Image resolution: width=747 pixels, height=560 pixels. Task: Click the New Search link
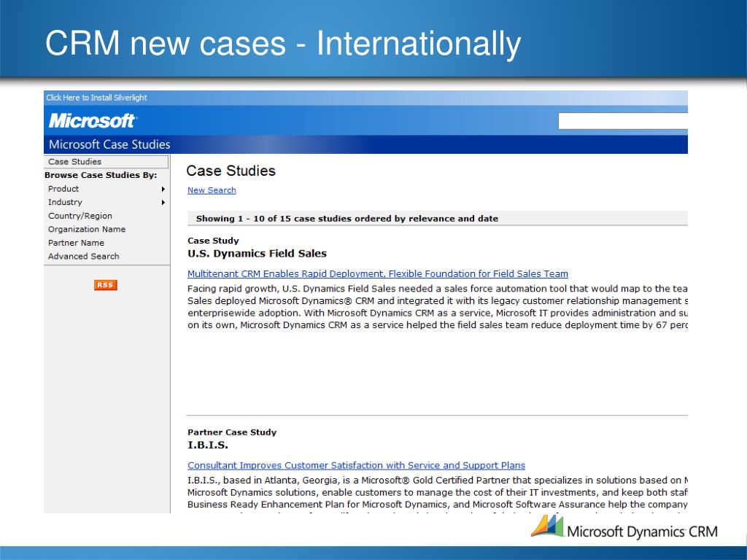[212, 190]
